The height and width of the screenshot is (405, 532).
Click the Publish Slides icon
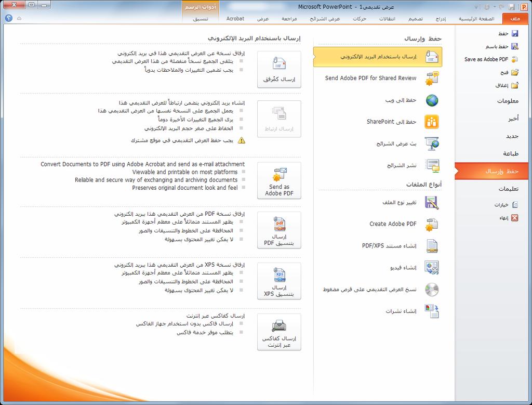(433, 165)
